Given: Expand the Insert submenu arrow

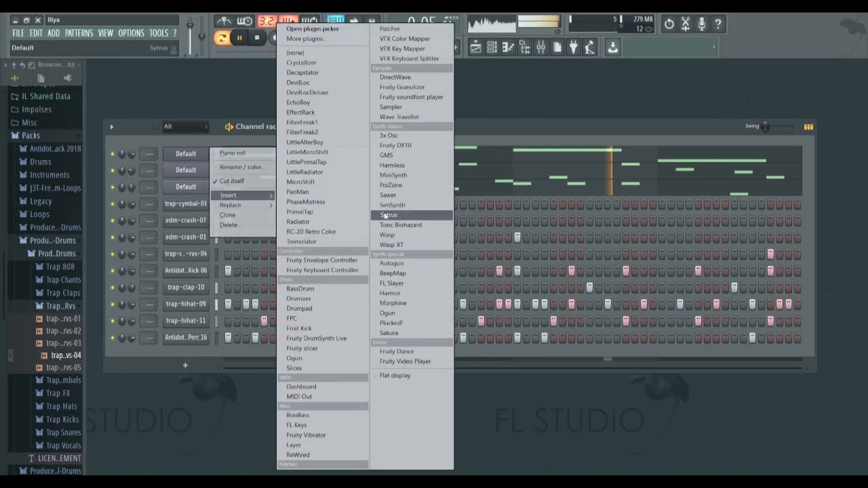Looking at the screenshot, I should 271,195.
